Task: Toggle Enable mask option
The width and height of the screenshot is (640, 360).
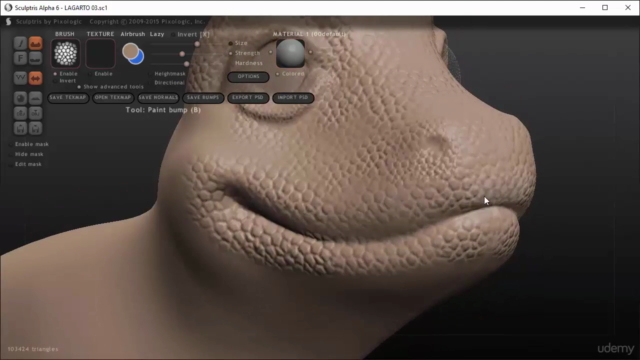Action: coord(29,144)
